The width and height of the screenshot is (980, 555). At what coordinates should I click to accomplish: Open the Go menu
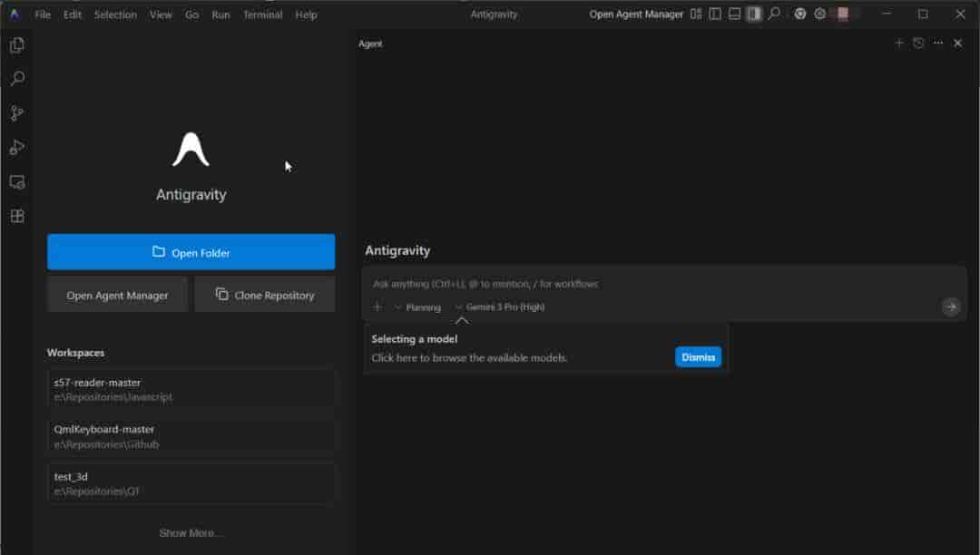pyautogui.click(x=191, y=15)
